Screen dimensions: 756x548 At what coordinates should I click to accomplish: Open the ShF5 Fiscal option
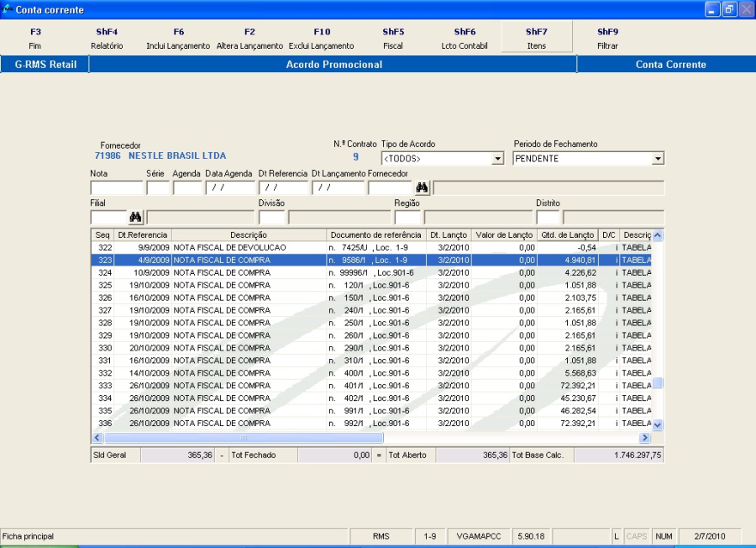coord(393,39)
